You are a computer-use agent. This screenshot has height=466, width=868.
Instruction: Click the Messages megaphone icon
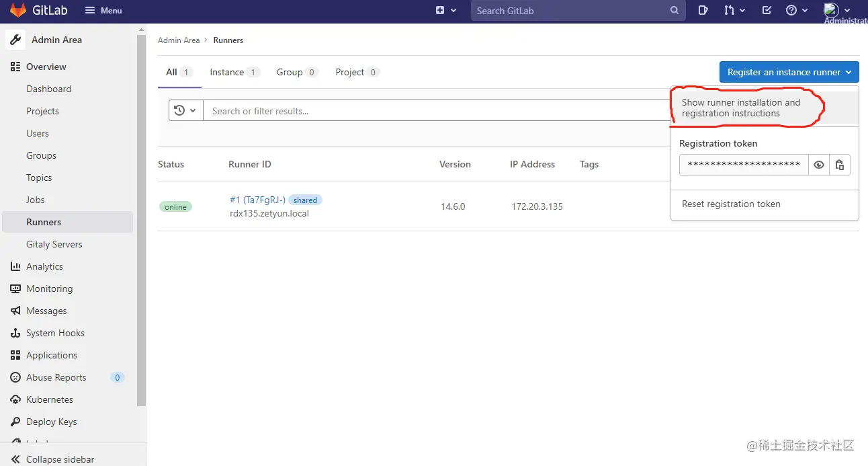coord(15,311)
